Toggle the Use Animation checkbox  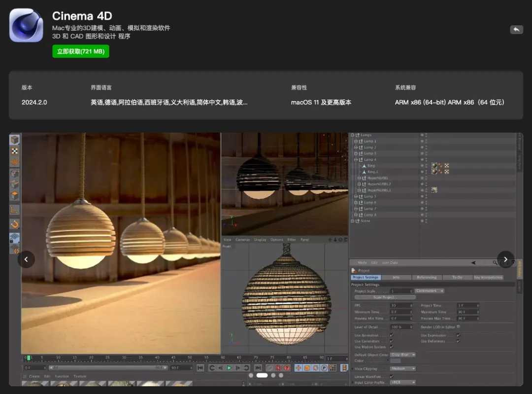coord(392,335)
